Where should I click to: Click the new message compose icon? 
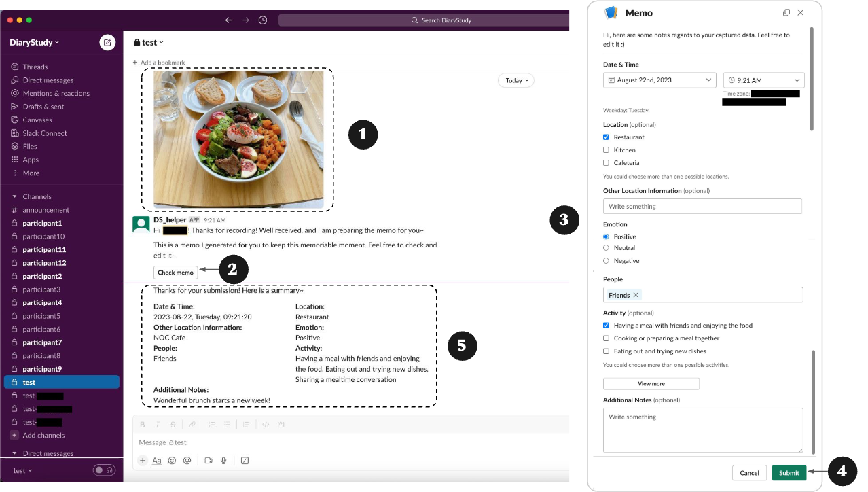(107, 42)
